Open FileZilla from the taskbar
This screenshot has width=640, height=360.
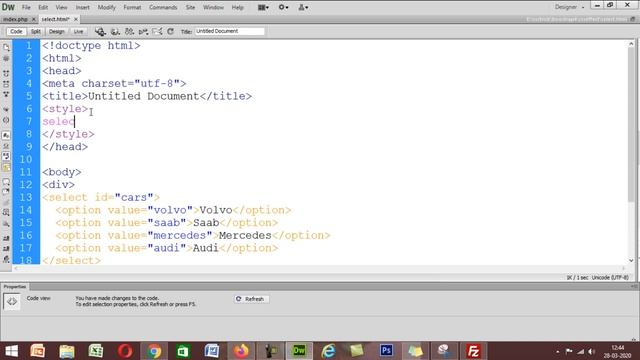click(473, 351)
